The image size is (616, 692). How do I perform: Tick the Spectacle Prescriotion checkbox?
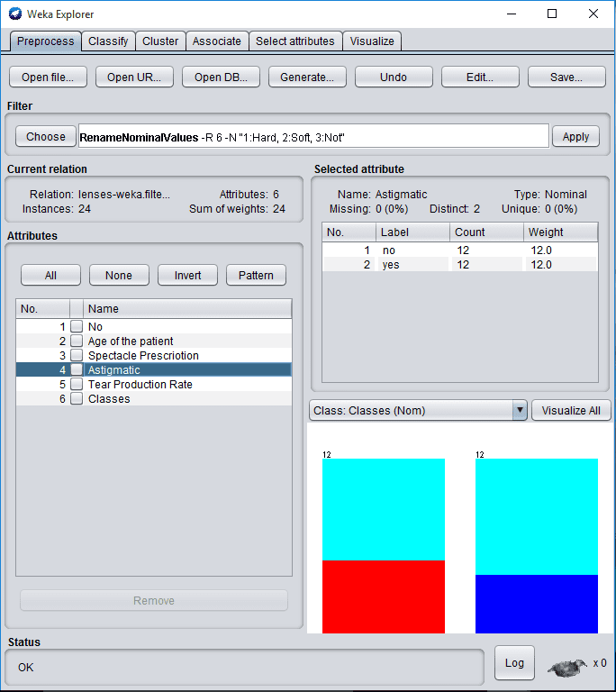pyautogui.click(x=77, y=355)
